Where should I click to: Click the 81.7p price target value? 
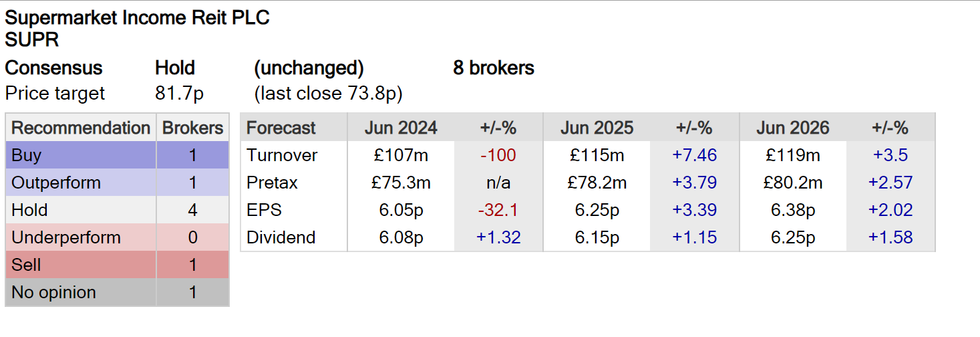point(179,94)
